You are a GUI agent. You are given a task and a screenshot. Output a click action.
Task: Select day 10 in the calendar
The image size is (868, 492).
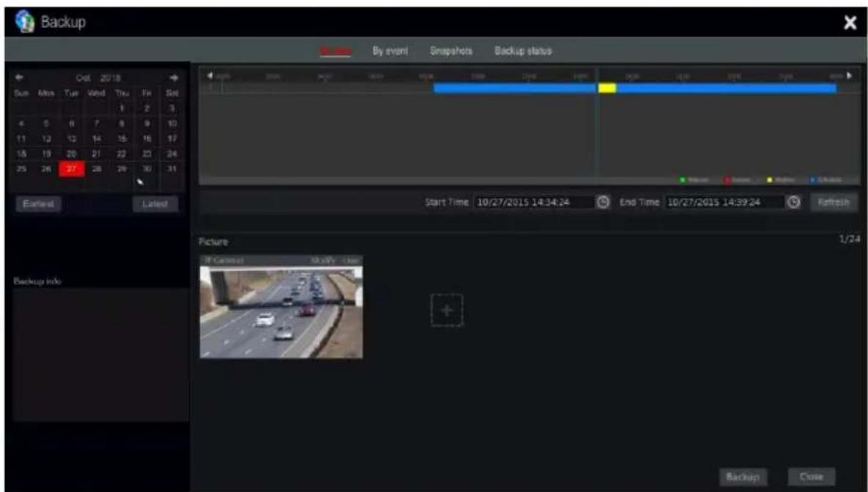(172, 123)
